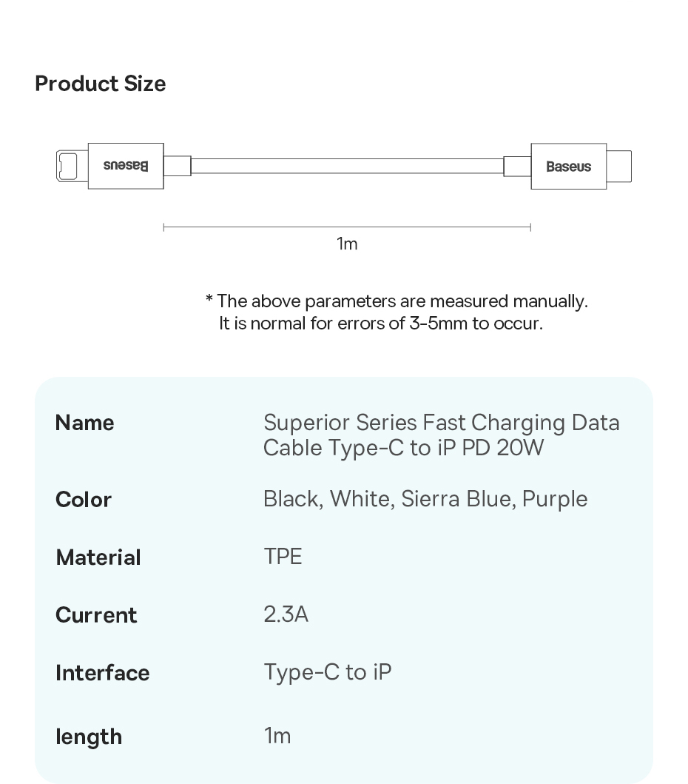Viewport: 688px width, 784px height.
Task: Click the 2.3A current value
Action: (x=286, y=614)
